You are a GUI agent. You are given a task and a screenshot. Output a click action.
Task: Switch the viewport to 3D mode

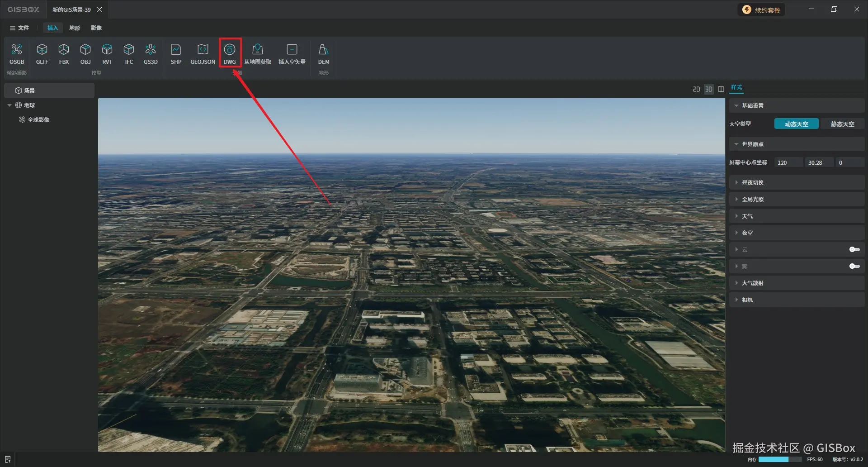click(x=708, y=89)
